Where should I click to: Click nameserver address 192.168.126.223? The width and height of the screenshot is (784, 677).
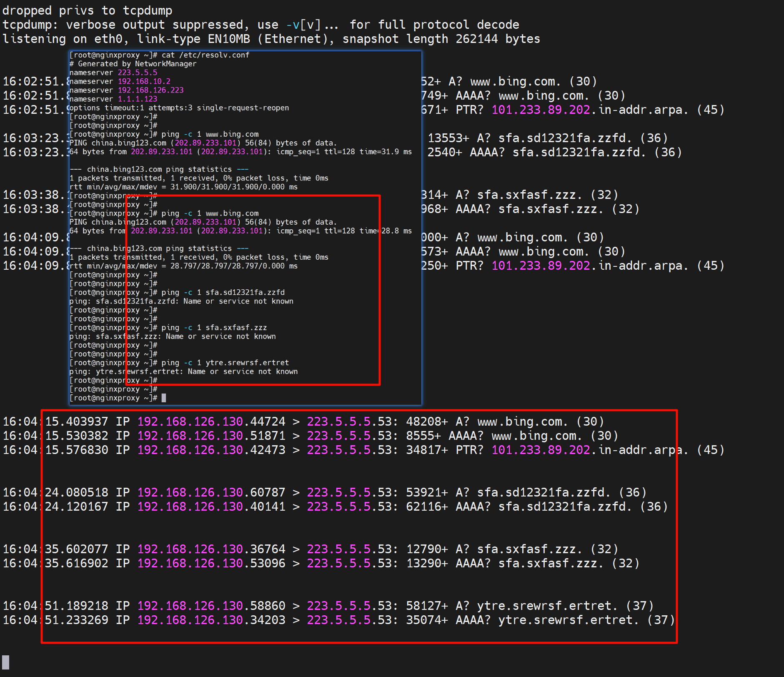(x=150, y=90)
